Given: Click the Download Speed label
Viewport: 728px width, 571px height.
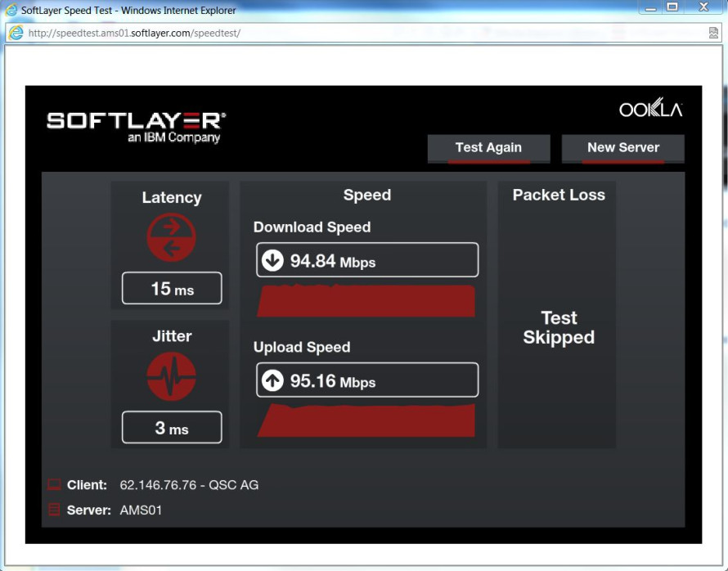Looking at the screenshot, I should [312, 227].
